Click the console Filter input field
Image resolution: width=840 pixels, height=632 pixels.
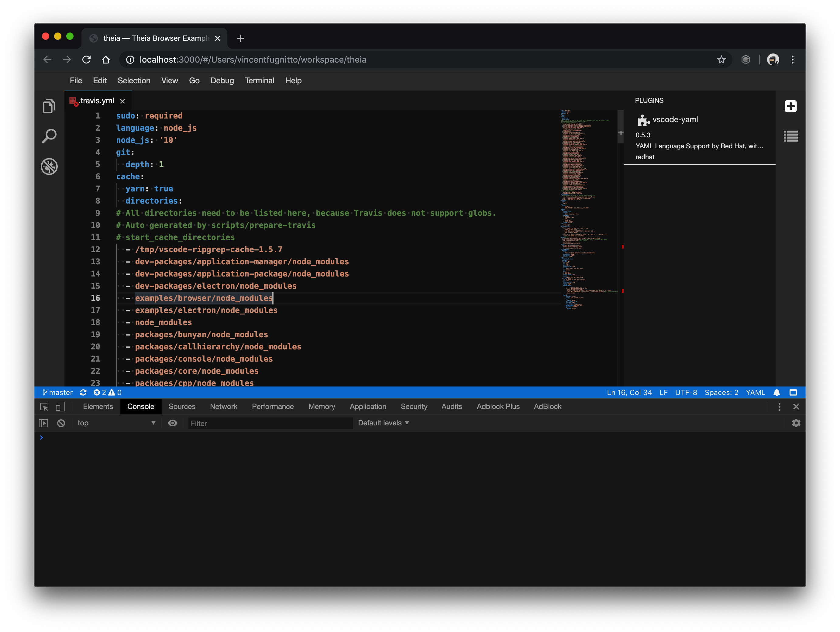[x=270, y=423]
